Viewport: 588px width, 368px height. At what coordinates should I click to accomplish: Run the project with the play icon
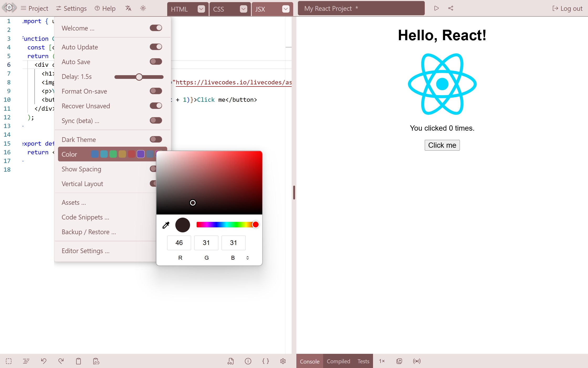click(437, 8)
